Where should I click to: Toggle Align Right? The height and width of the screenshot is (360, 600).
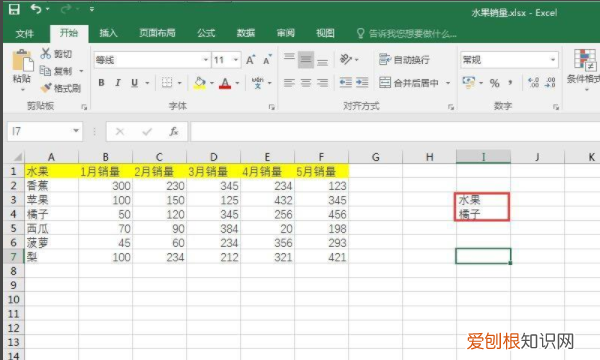point(323,83)
